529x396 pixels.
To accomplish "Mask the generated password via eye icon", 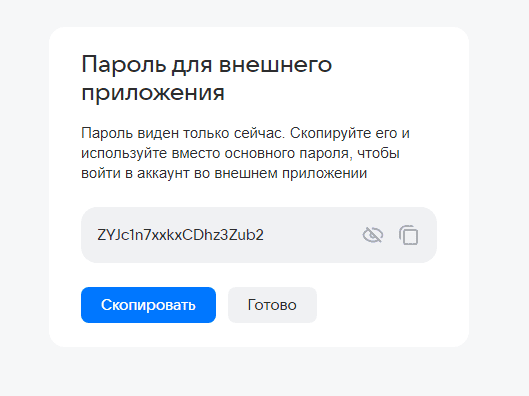I will point(372,235).
